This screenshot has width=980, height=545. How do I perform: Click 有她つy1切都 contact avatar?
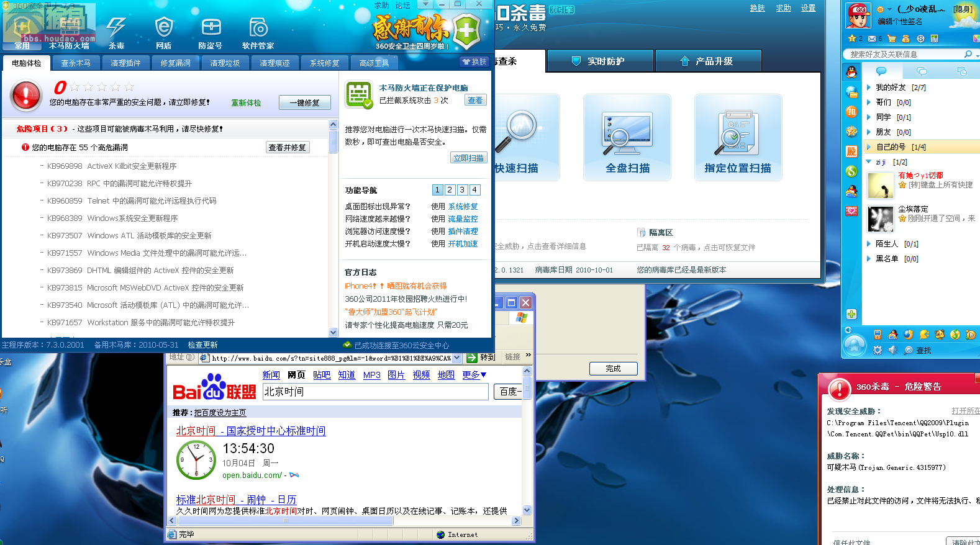pos(881,186)
